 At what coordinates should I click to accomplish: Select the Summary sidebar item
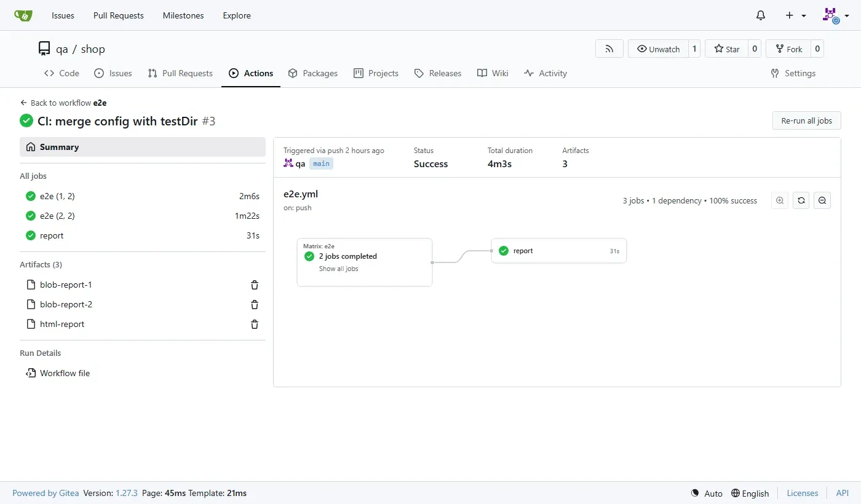tap(143, 147)
